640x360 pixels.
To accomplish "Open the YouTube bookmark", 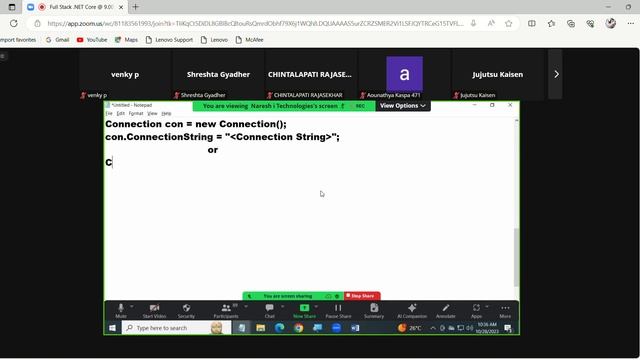I will (x=92, y=40).
